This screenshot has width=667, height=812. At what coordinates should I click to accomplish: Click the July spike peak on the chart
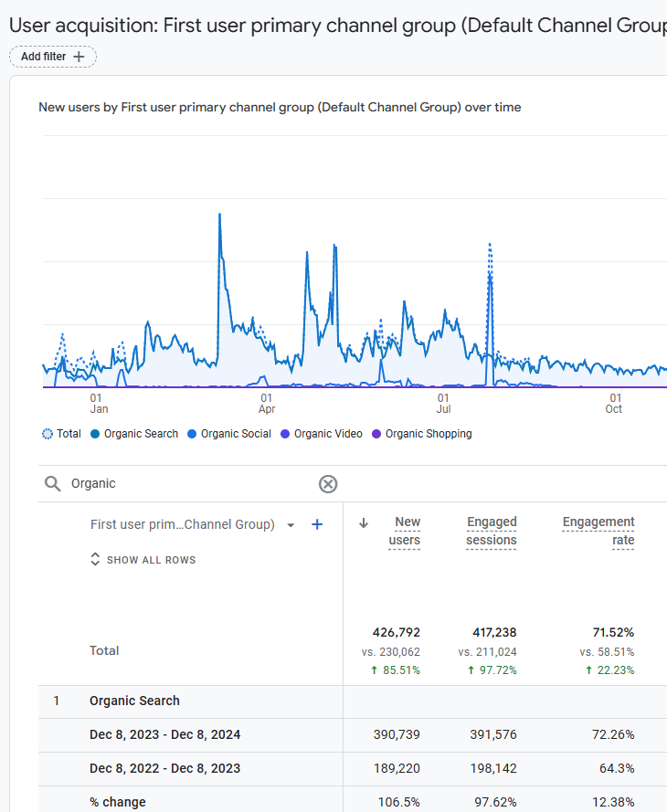tap(491, 247)
